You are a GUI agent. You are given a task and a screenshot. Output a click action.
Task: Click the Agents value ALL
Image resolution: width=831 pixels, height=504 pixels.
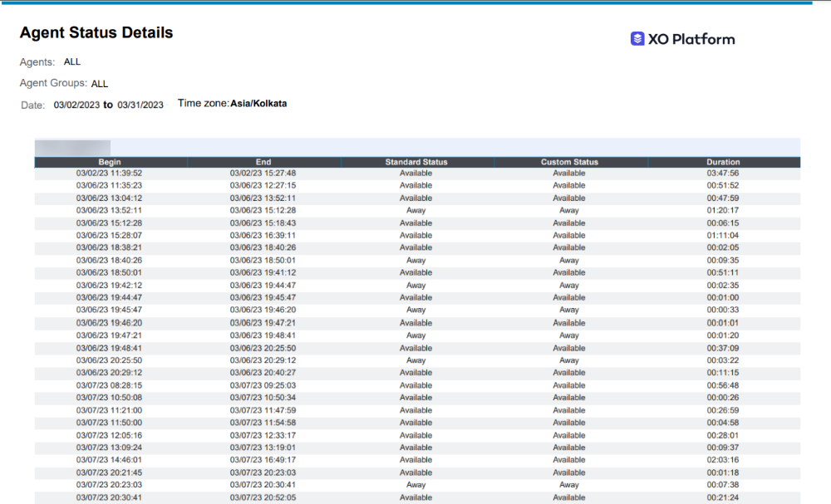[72, 61]
